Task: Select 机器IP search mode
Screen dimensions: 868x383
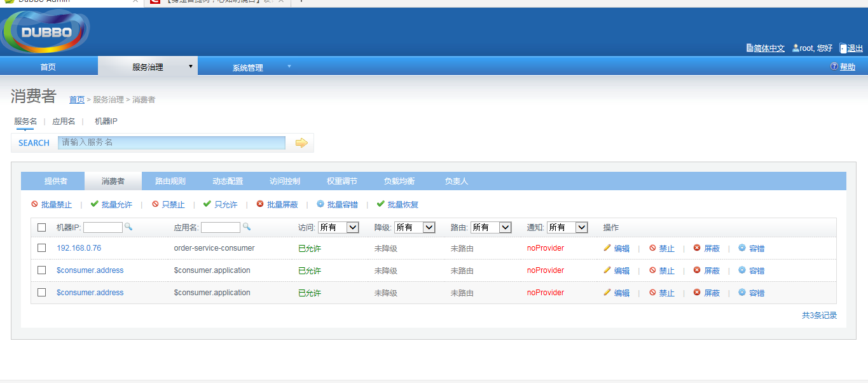Action: coord(106,121)
